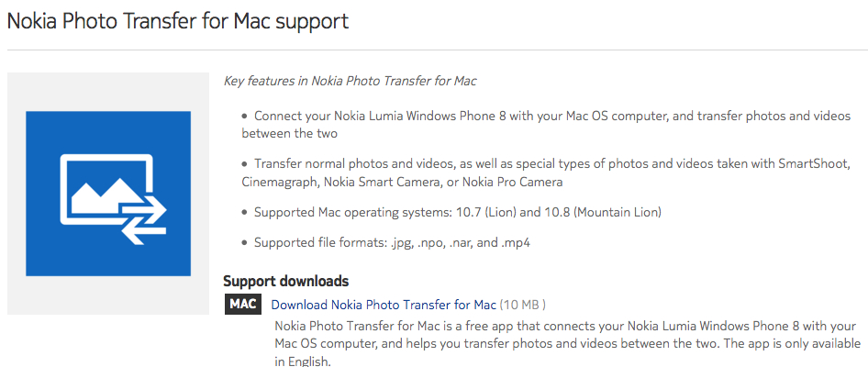This screenshot has width=868, height=367.
Task: Click the "in English." text at the bottom
Action: tap(303, 361)
